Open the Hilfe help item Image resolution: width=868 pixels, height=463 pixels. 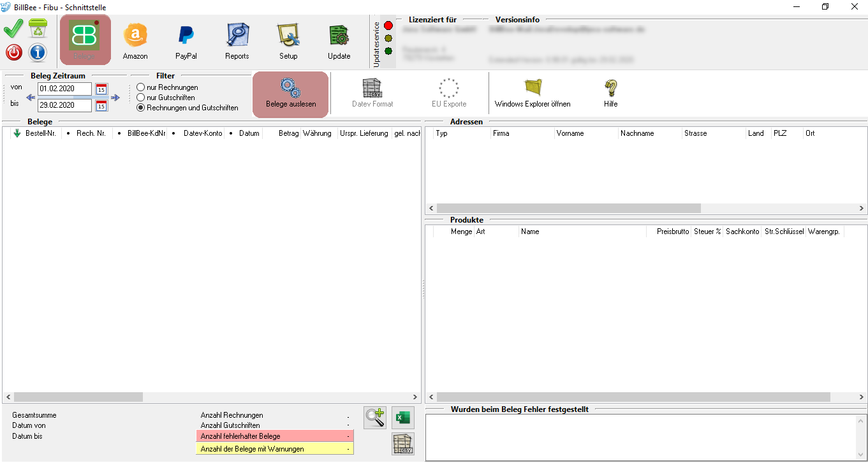pos(611,94)
